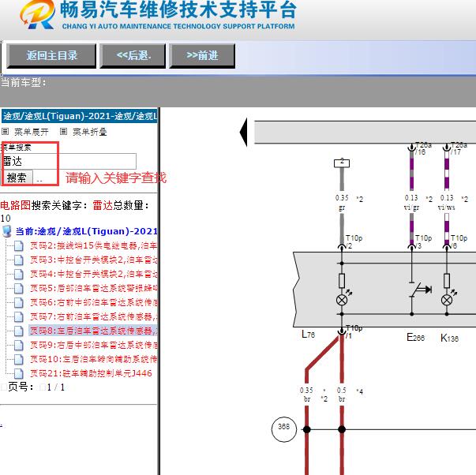476x475 pixels.
Task: Click indicator lamp symbol K136
Action: [447, 300]
